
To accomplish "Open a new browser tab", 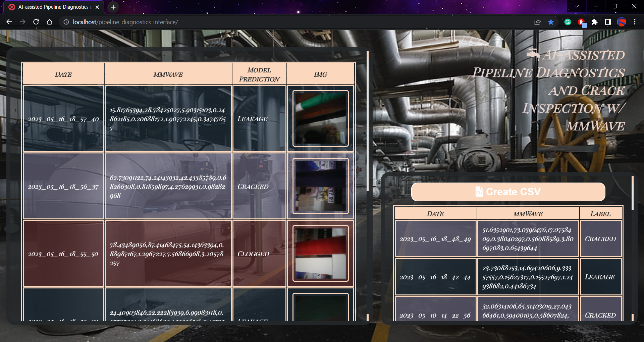I will pos(113,7).
